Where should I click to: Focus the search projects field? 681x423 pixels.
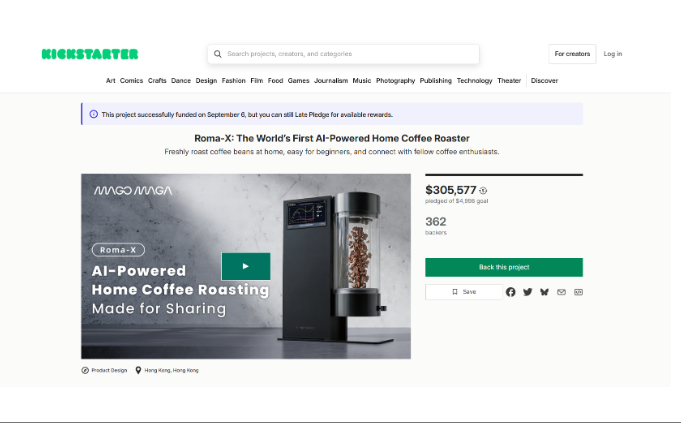pyautogui.click(x=343, y=54)
